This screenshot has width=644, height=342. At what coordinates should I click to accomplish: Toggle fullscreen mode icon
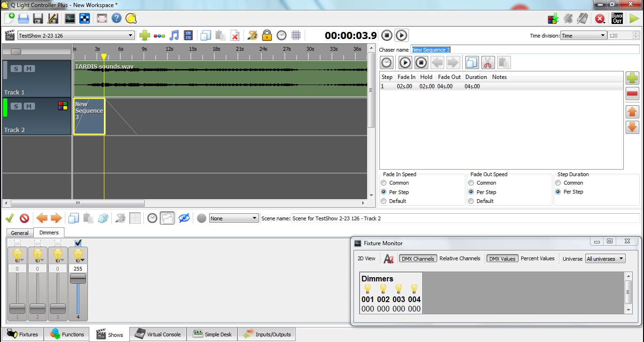coord(102,18)
